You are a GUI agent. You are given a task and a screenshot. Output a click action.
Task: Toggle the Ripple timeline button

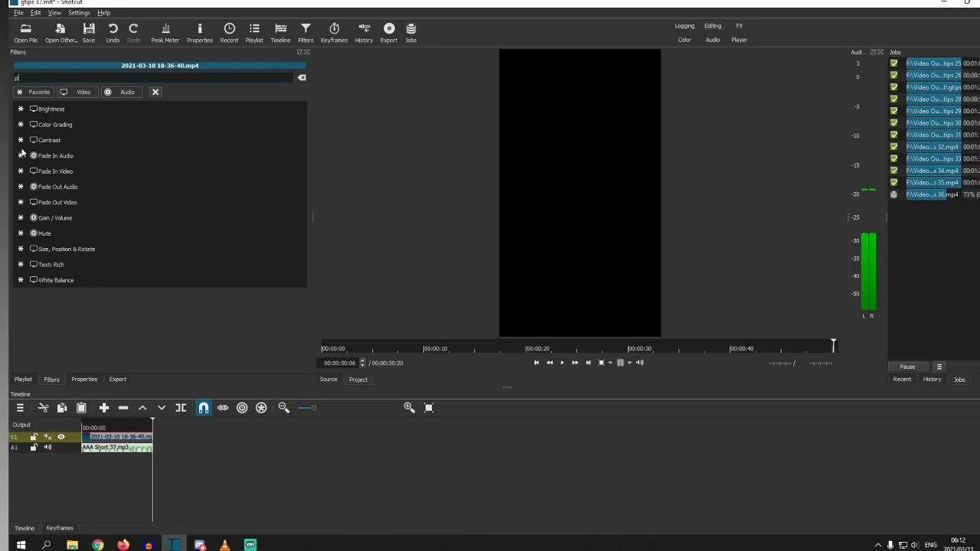pos(242,408)
